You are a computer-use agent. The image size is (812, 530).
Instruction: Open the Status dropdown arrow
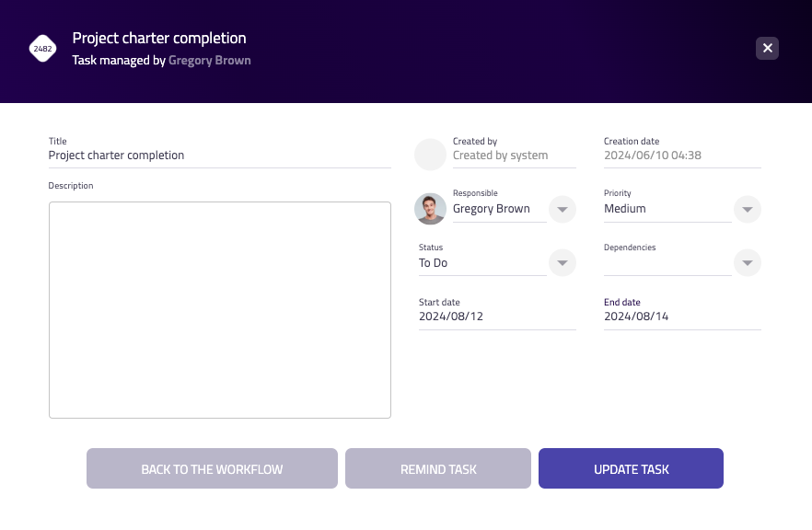(x=562, y=263)
